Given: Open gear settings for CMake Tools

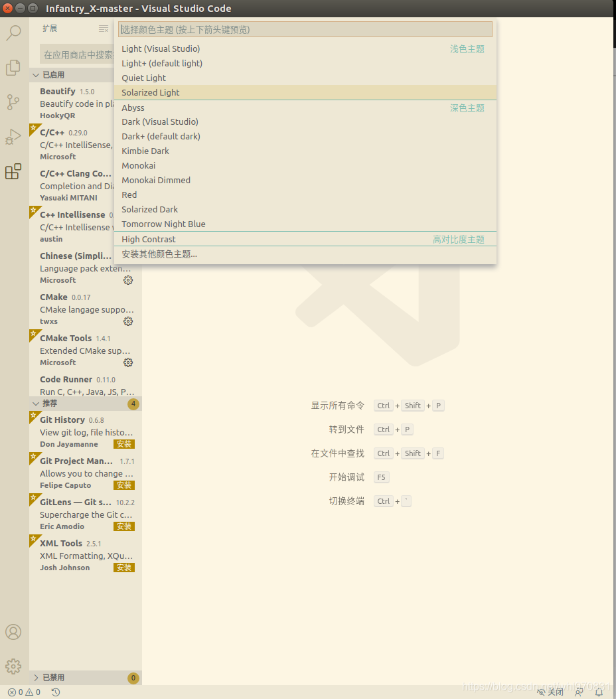Looking at the screenshot, I should click(x=128, y=362).
